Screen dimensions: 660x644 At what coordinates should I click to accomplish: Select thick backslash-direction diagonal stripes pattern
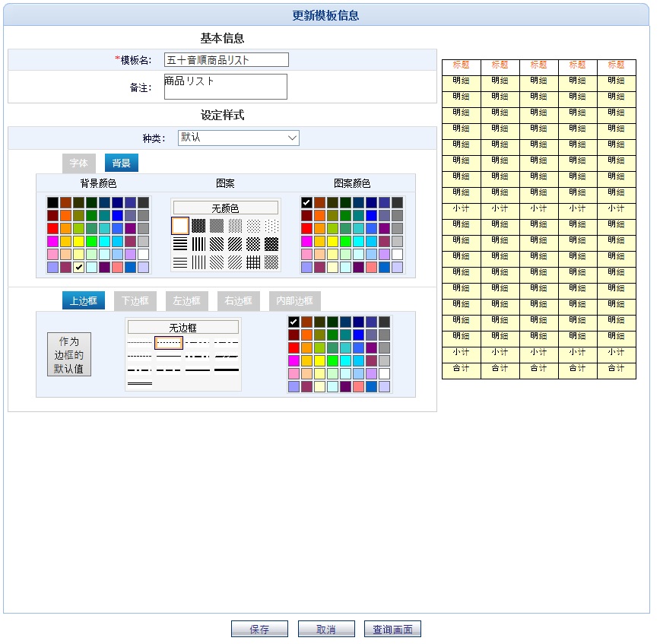(217, 244)
